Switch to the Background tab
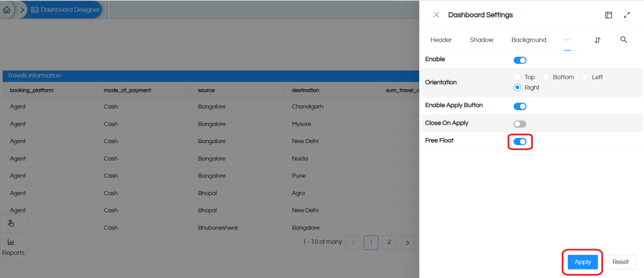 pyautogui.click(x=529, y=40)
